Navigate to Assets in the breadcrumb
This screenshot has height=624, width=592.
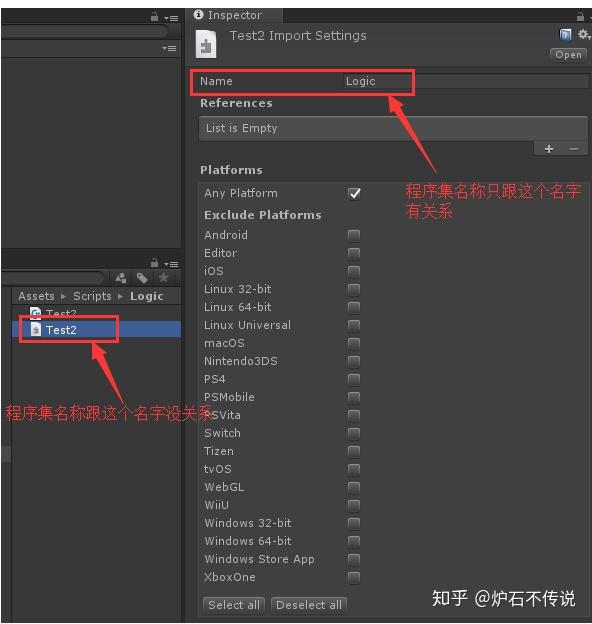(x=36, y=296)
